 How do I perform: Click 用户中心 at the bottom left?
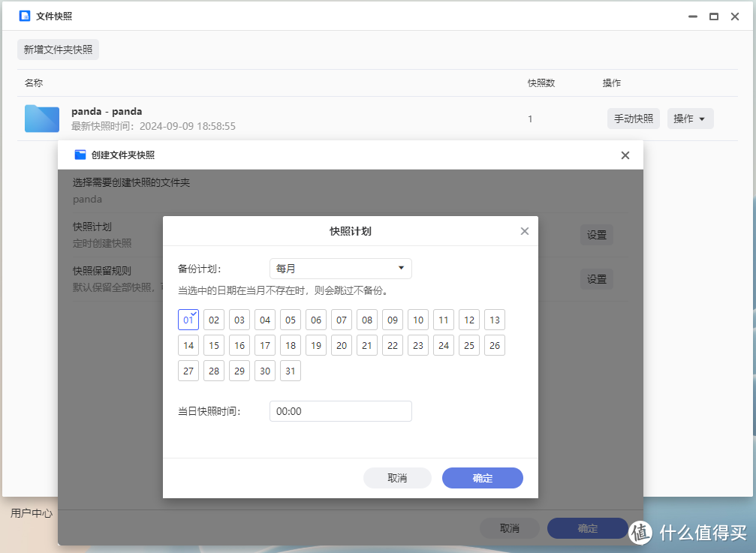31,513
